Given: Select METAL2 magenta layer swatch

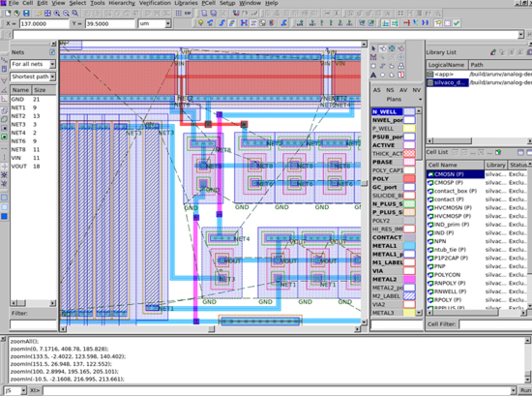Looking at the screenshot, I should tap(409, 280).
